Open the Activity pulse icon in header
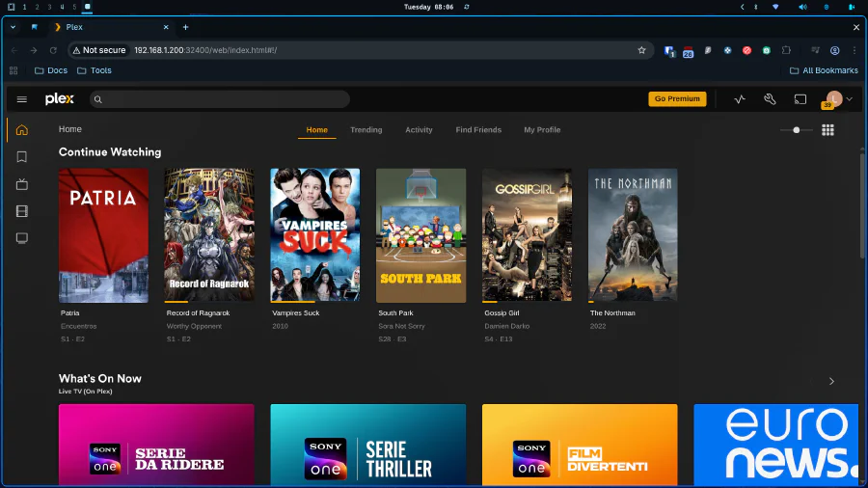This screenshot has width=868, height=488. [x=740, y=99]
